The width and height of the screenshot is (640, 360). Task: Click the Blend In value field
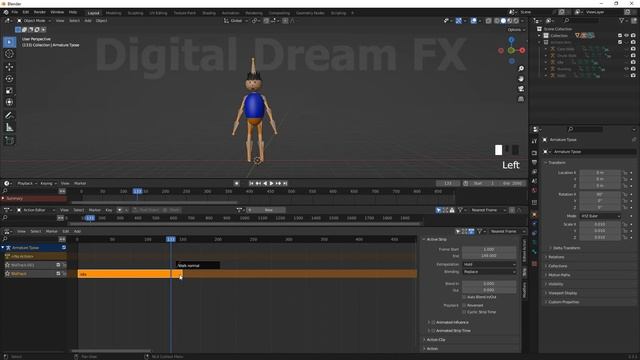click(x=489, y=284)
